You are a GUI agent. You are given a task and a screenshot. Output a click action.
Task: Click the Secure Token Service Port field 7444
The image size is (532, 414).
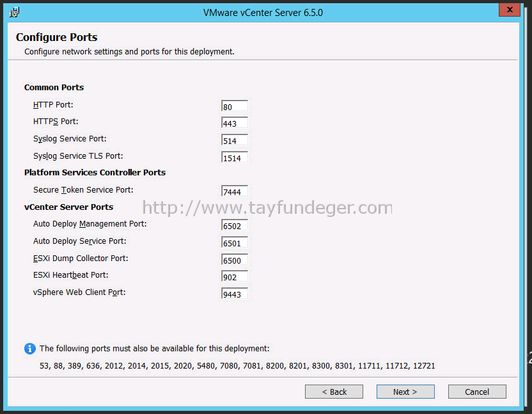click(235, 191)
